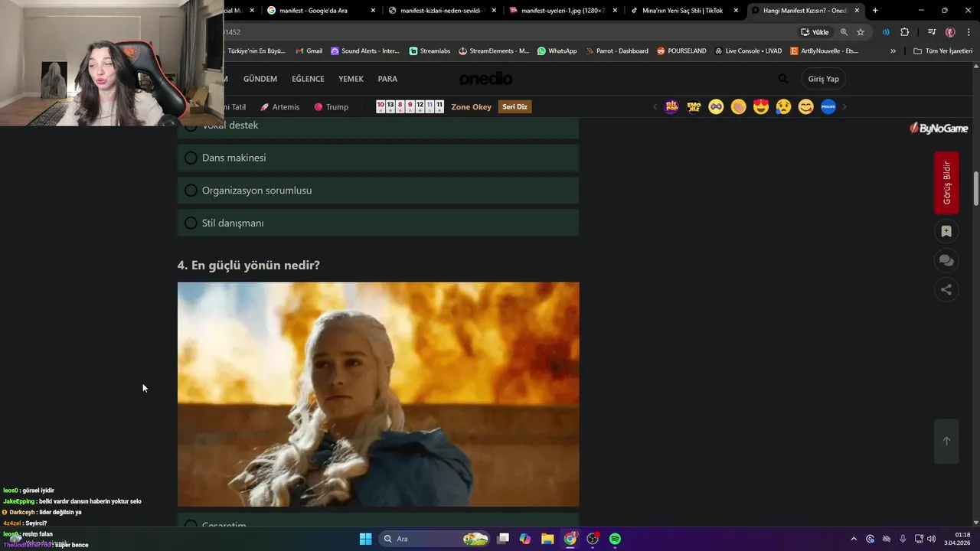Expand hidden bookmarks with double chevron
Screen dimensions: 980x551
[893, 51]
